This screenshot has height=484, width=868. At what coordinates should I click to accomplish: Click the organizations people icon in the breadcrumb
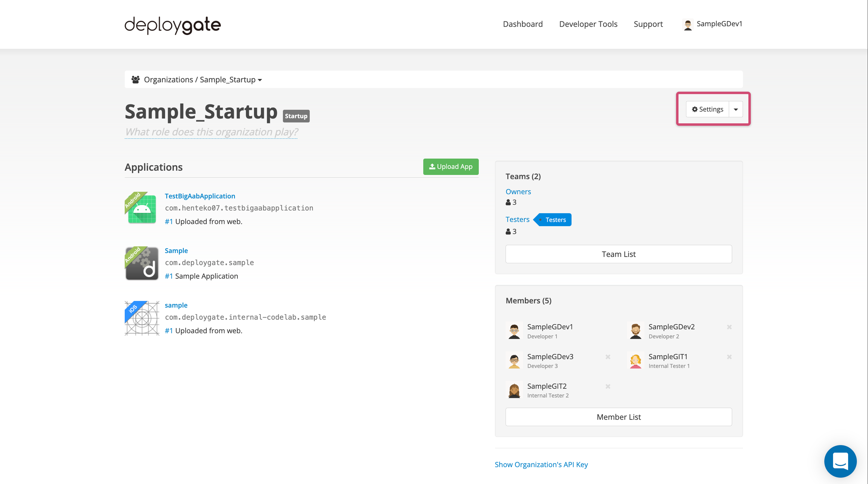coord(136,80)
